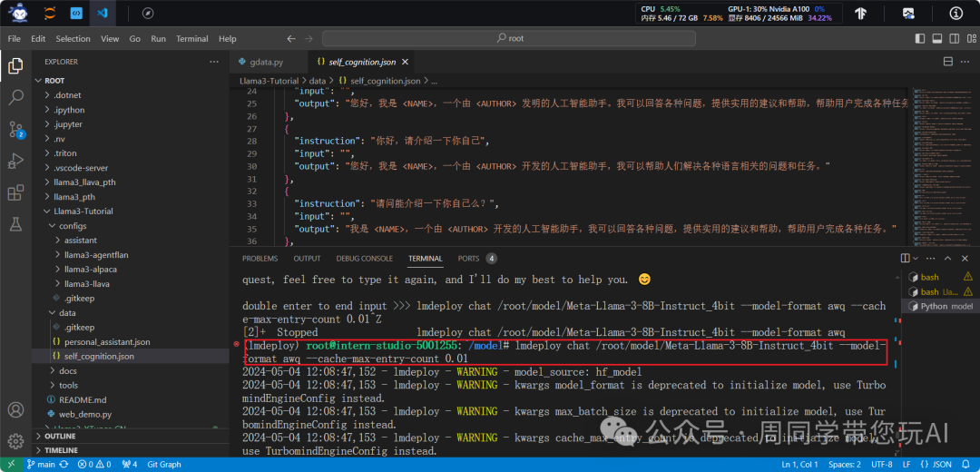Change encoding via UTF-8
Image resolution: width=980 pixels, height=472 pixels.
point(882,465)
